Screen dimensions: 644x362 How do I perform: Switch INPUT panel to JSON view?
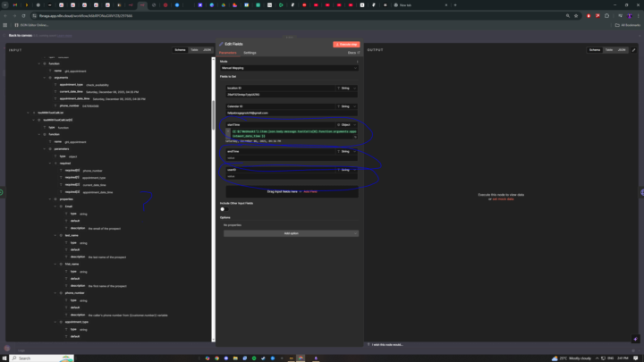207,50
